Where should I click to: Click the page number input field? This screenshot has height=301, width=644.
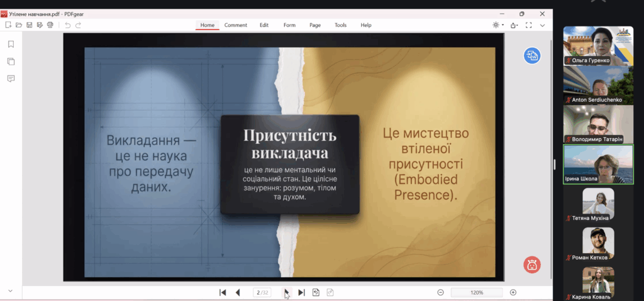tap(263, 292)
